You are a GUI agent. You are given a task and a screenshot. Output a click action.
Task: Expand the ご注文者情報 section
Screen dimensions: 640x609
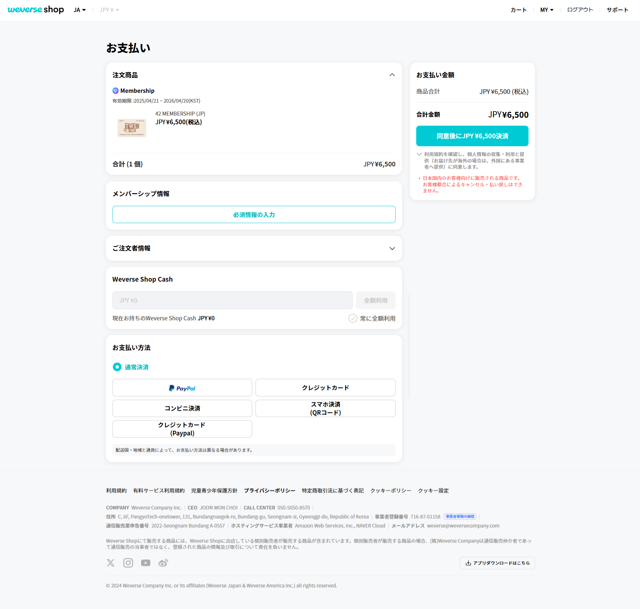click(x=392, y=248)
